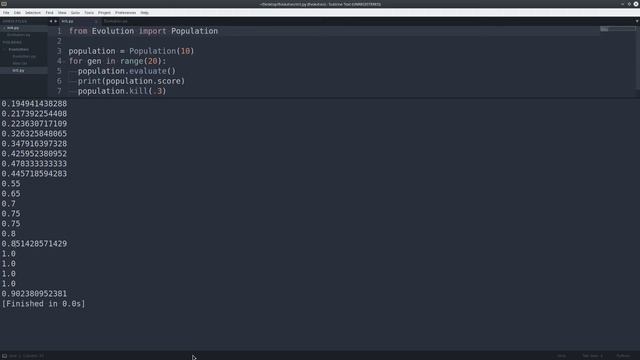Toggle the side bar status icon
The width and height of the screenshot is (640, 360).
tap(4, 356)
